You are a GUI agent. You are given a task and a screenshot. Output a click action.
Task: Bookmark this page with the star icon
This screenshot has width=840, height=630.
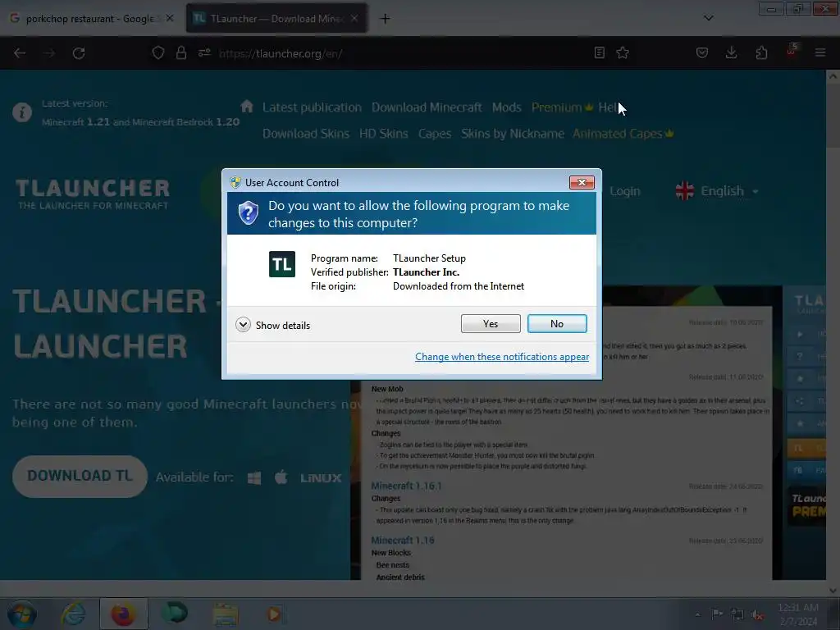coord(623,52)
